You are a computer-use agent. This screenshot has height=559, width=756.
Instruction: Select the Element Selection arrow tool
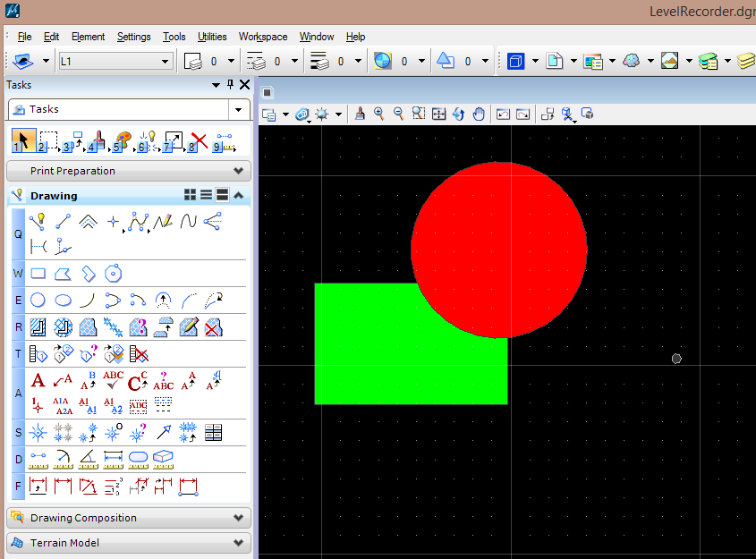(x=25, y=140)
